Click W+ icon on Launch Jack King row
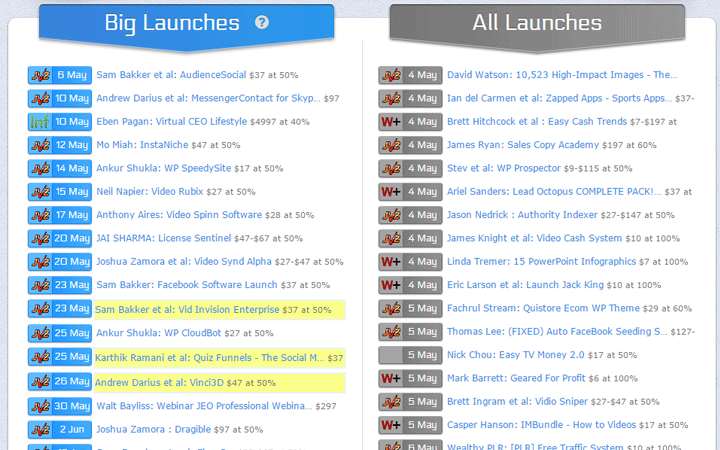The width and height of the screenshot is (720, 450). click(391, 285)
